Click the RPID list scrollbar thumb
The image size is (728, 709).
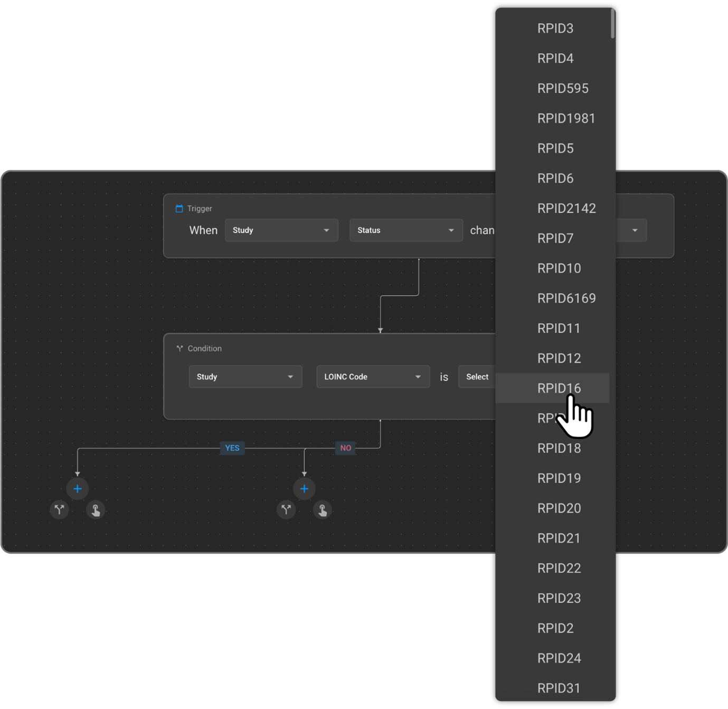pyautogui.click(x=612, y=24)
